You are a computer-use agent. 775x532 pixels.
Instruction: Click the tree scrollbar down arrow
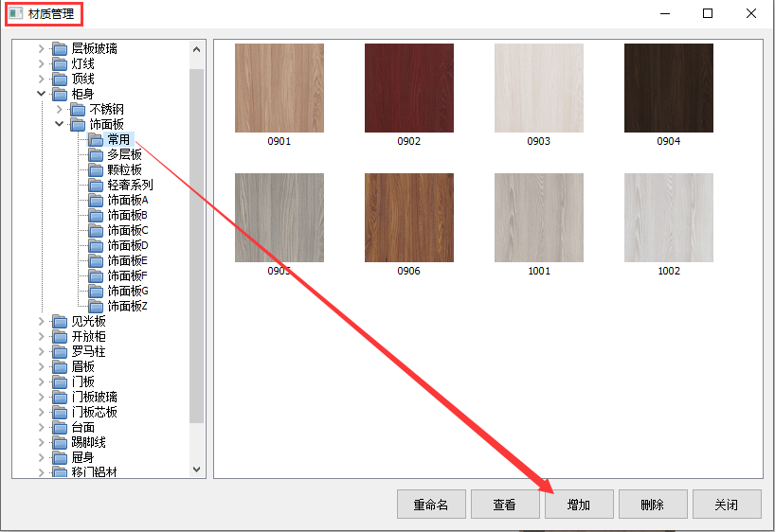tap(197, 470)
